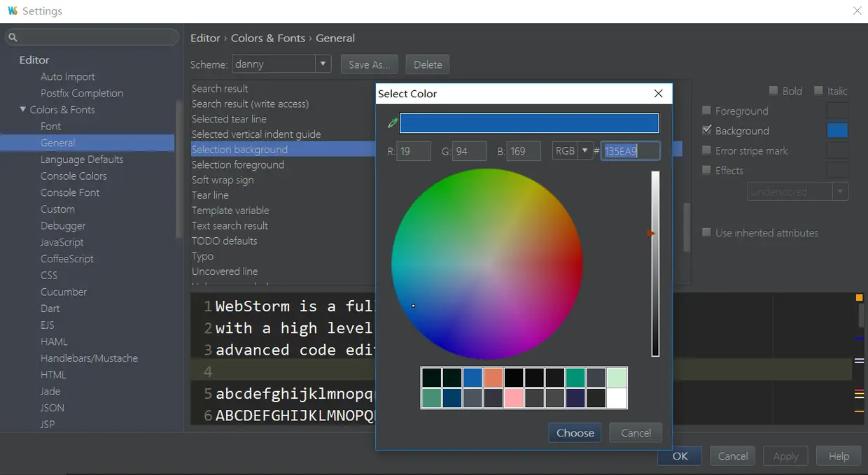Pick the dark indigo recent color swatch
The image size is (868, 475).
[x=575, y=398]
